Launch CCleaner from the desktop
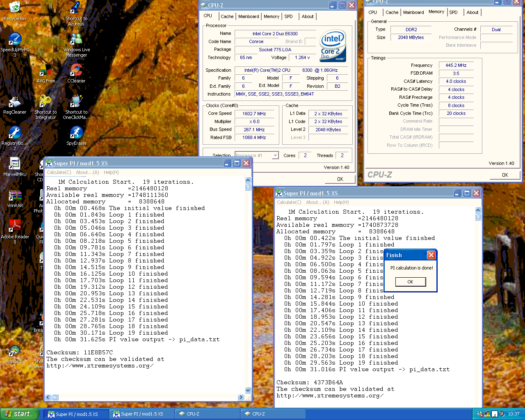 pyautogui.click(x=76, y=71)
